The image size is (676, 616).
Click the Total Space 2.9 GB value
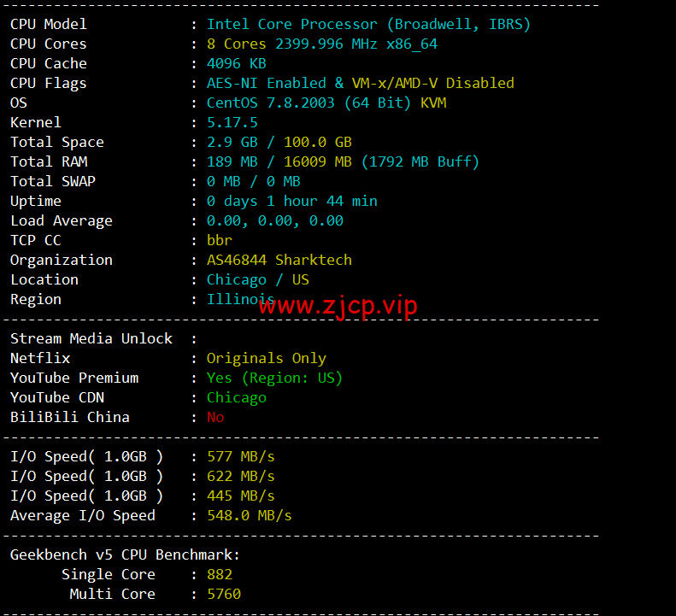pyautogui.click(x=232, y=143)
